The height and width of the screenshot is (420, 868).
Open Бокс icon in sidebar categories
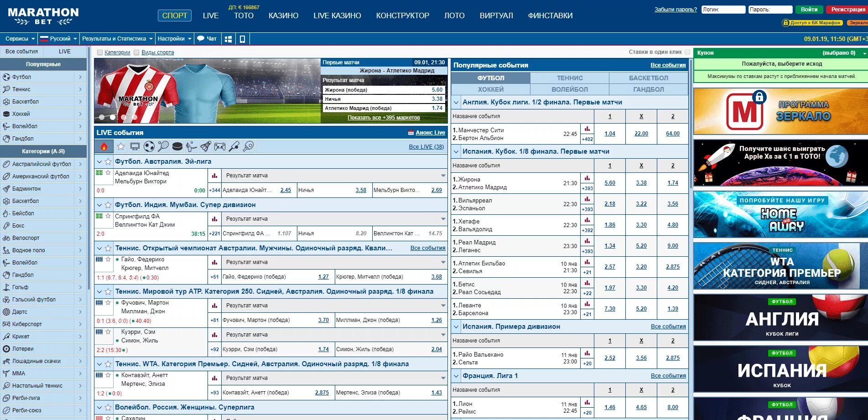point(6,226)
